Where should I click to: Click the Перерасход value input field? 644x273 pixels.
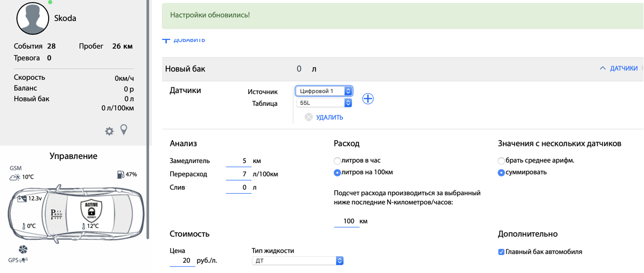[x=238, y=174]
